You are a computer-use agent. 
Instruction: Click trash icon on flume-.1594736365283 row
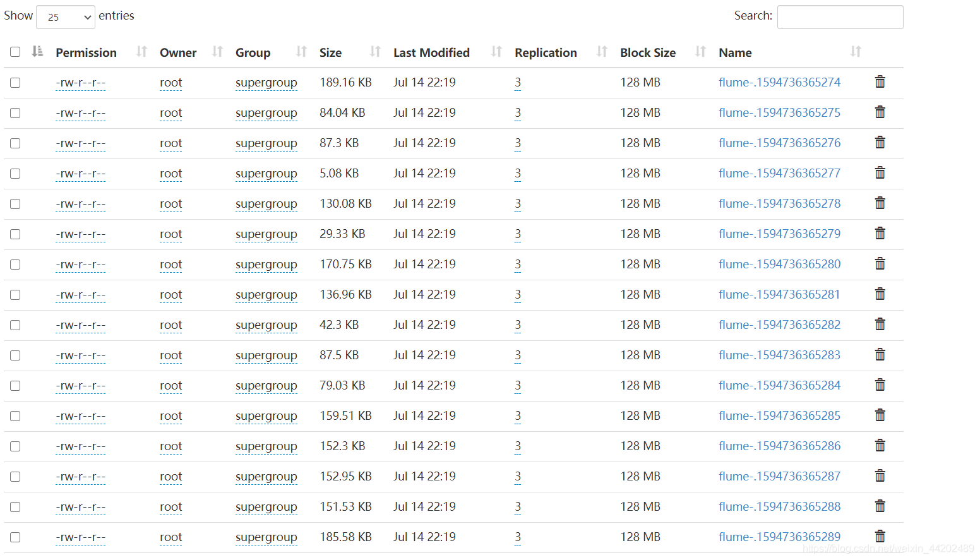click(880, 354)
